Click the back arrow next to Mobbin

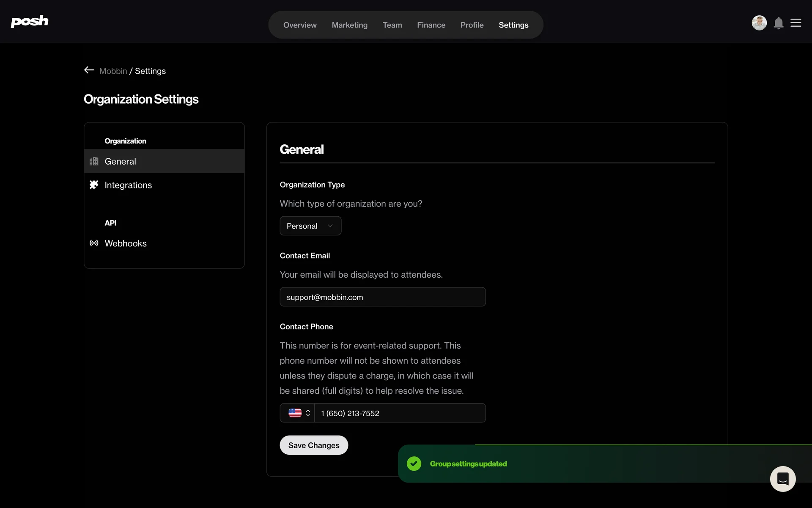click(x=89, y=70)
